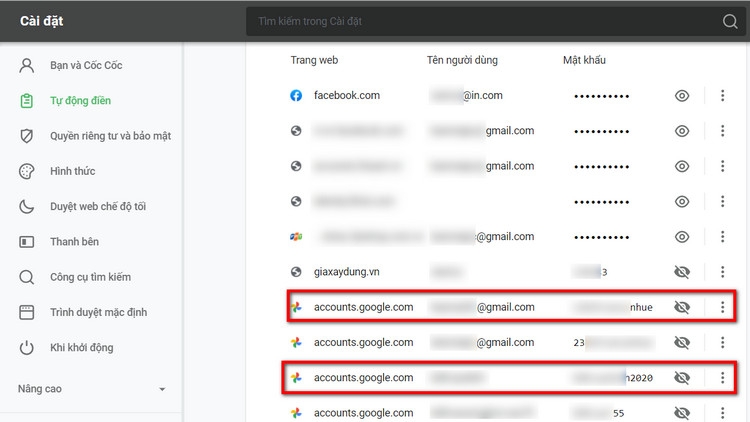The width and height of the screenshot is (750, 422).
Task: Click accounts.google.com link with password ending 'nhue'
Action: coord(364,307)
